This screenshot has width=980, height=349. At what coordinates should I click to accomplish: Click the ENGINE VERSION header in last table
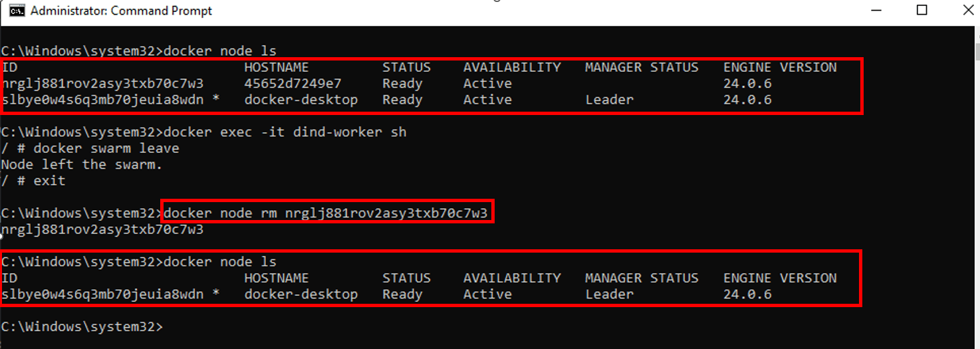[x=780, y=278]
